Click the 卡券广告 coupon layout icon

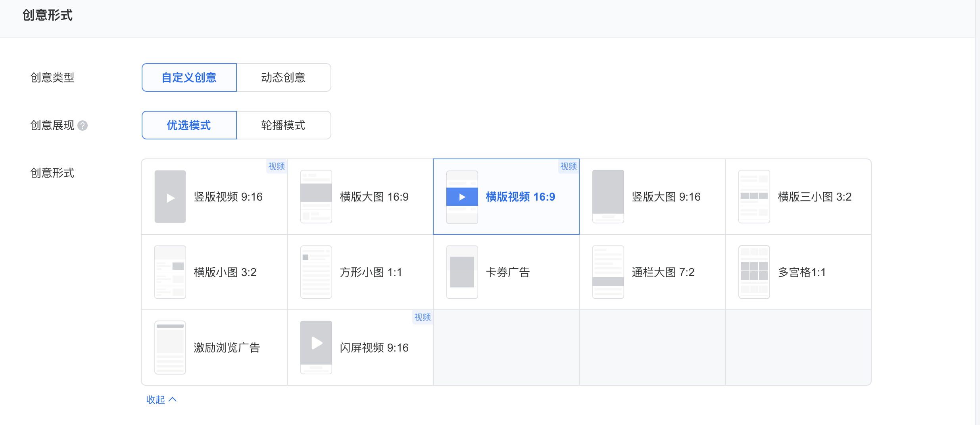click(462, 272)
